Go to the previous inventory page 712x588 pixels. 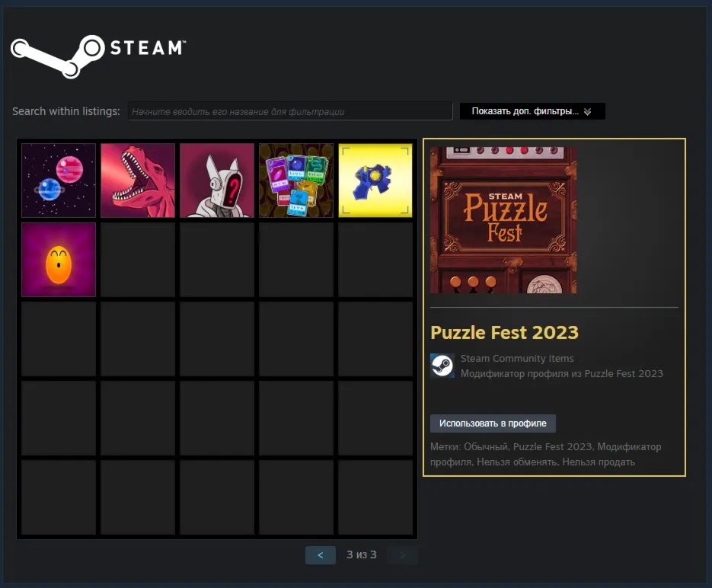click(x=320, y=554)
